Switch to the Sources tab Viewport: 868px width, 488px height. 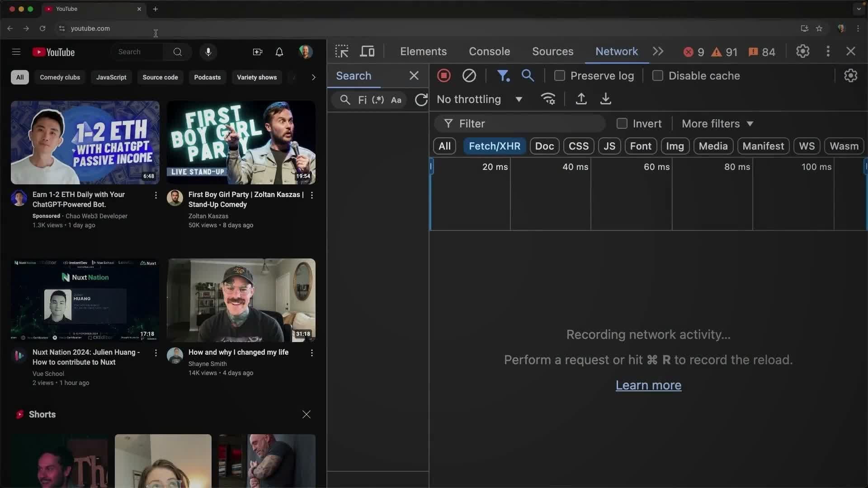(553, 52)
